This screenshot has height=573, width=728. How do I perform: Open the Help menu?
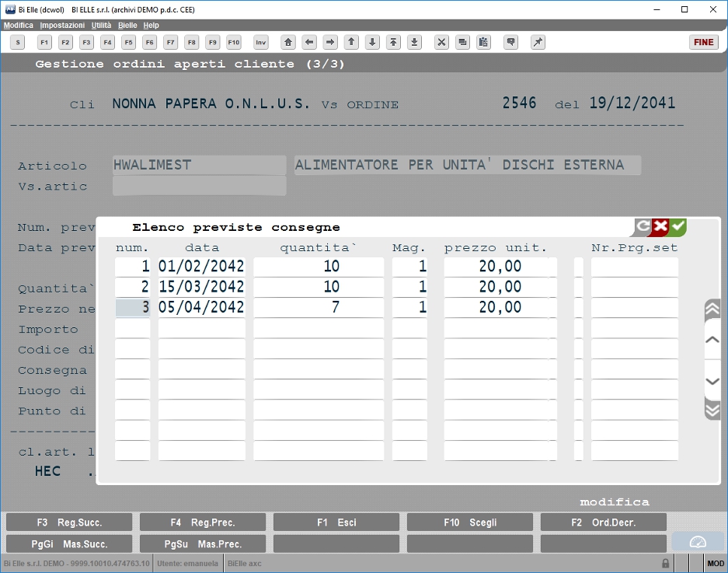[151, 25]
